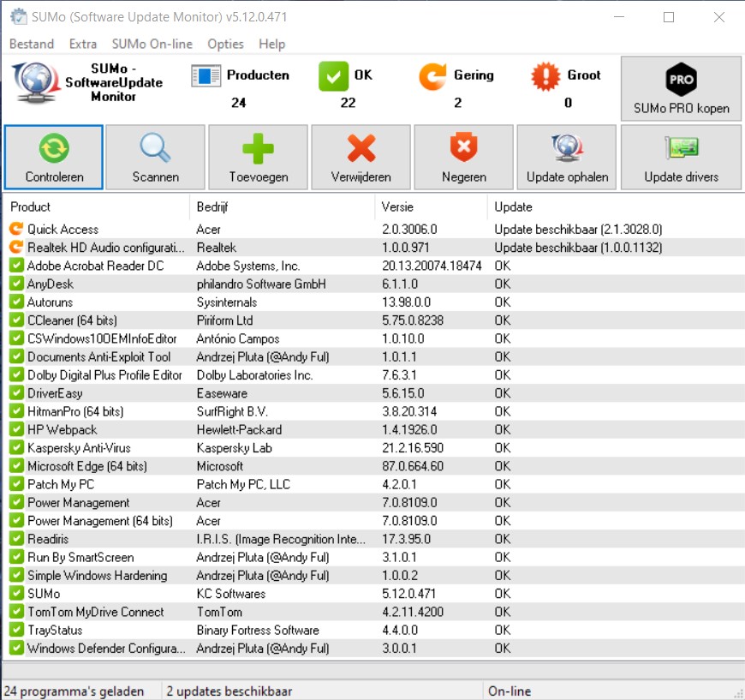Select the Windows Defender Configura... row
Viewport: 745px width, 700px height.
pyautogui.click(x=373, y=649)
